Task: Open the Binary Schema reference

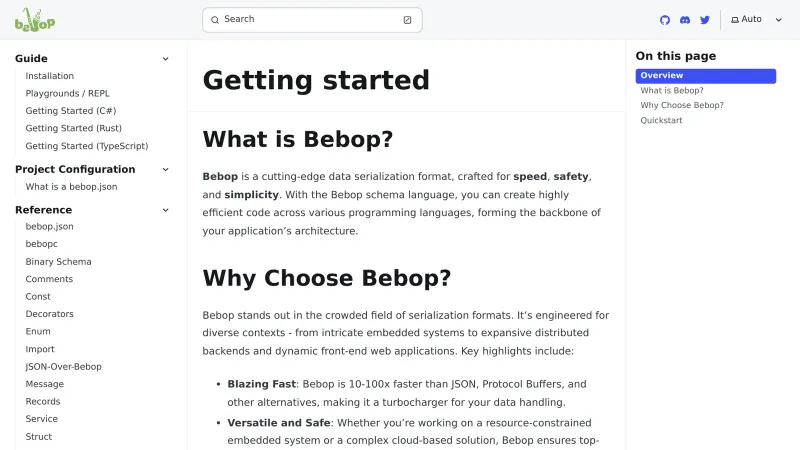Action: tap(59, 262)
